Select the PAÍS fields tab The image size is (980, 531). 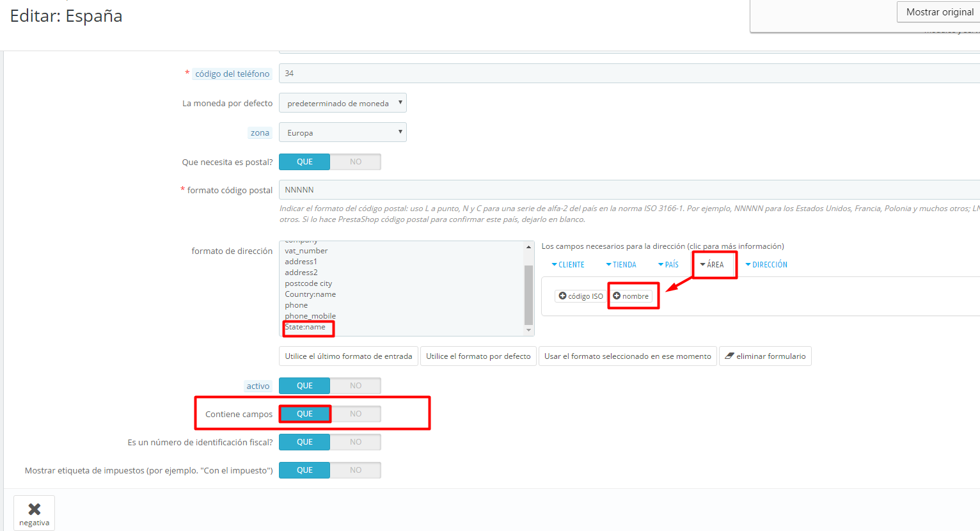[x=668, y=264]
